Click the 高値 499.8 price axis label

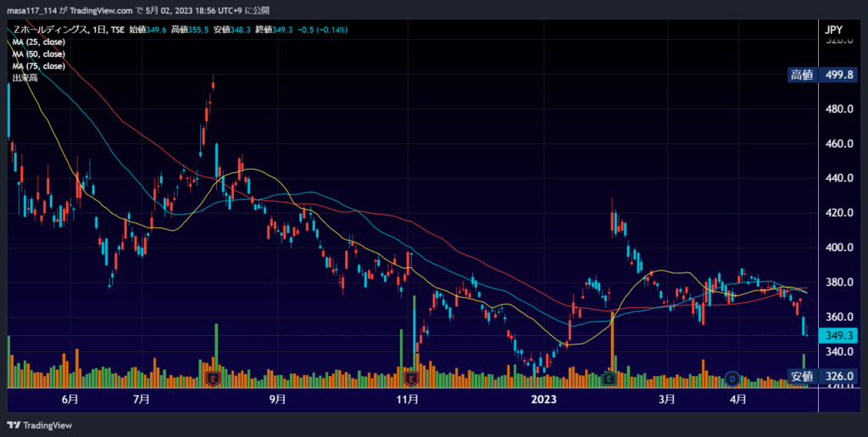point(822,75)
